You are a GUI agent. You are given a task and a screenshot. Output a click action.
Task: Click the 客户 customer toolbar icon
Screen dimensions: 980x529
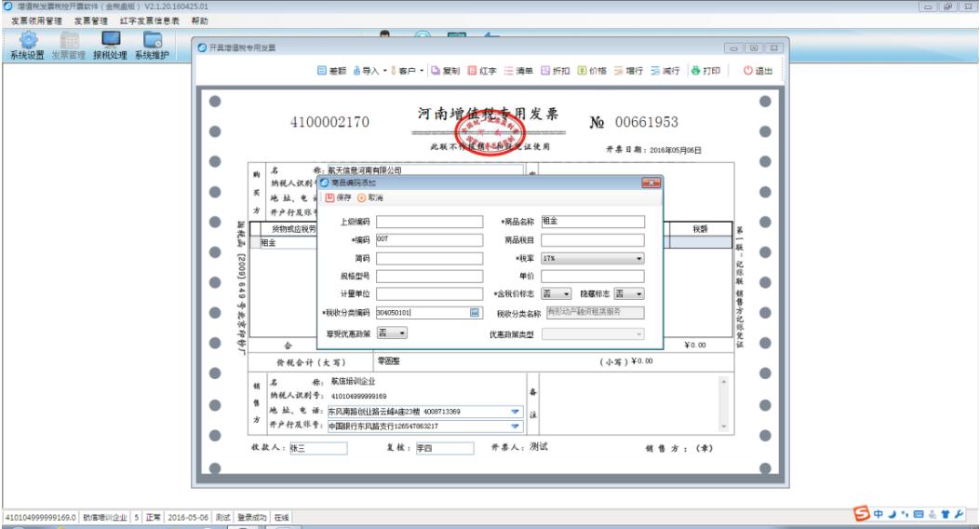(403, 71)
